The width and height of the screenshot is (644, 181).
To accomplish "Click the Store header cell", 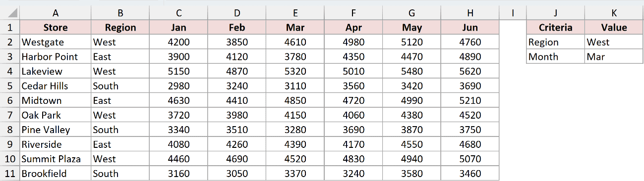I will tap(56, 28).
